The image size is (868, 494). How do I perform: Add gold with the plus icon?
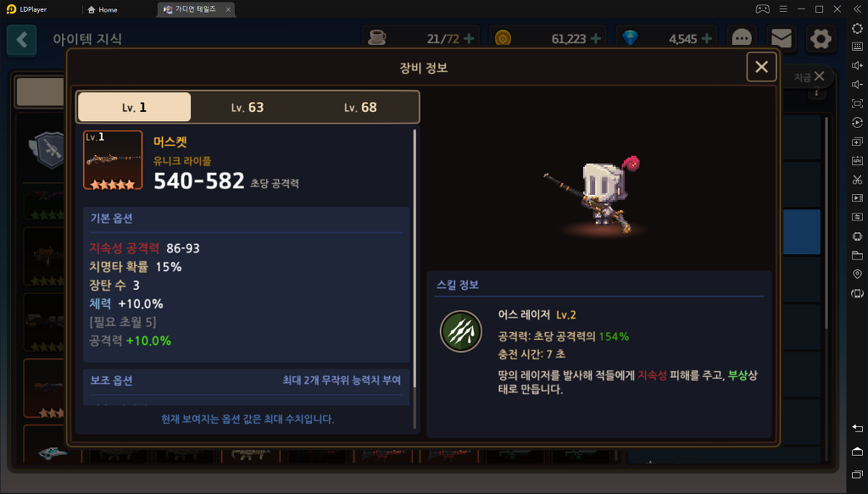596,39
